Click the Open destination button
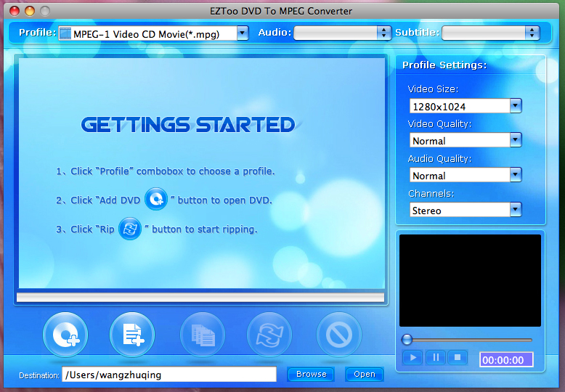The height and width of the screenshot is (392, 565). (365, 375)
